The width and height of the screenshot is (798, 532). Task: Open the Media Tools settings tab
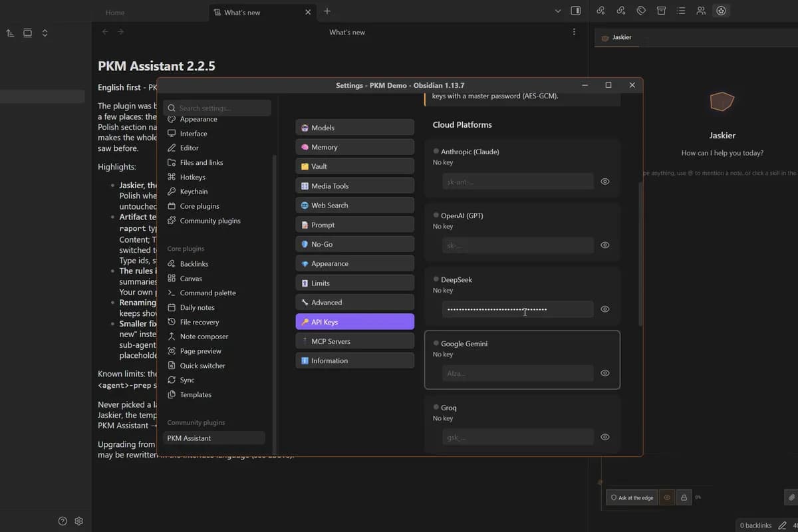coord(354,186)
